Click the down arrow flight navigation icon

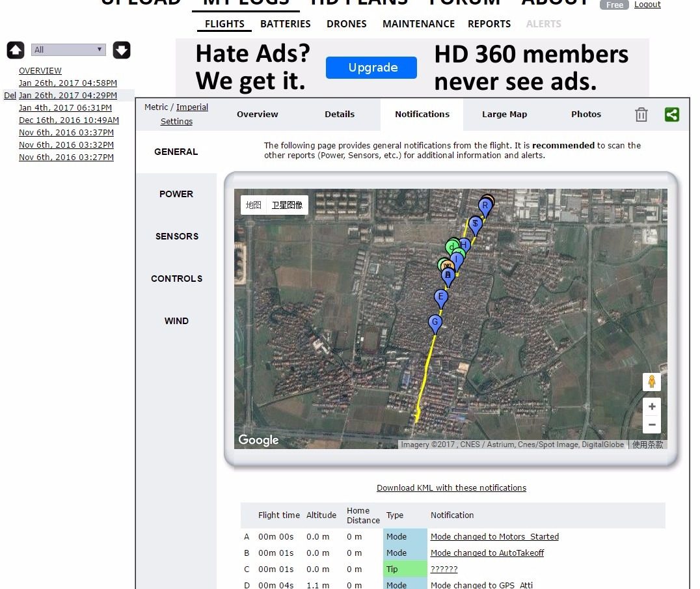coord(122,50)
